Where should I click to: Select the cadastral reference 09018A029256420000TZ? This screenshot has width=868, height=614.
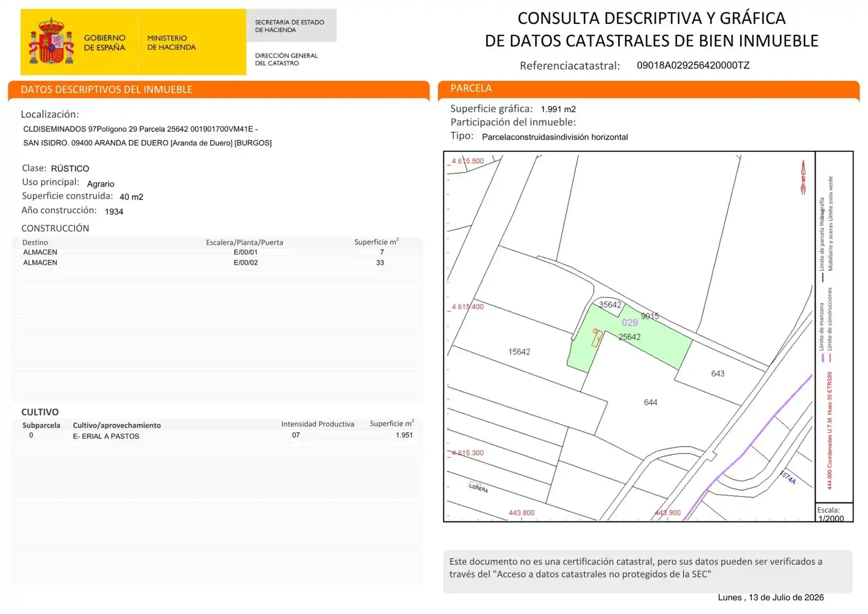pos(693,65)
